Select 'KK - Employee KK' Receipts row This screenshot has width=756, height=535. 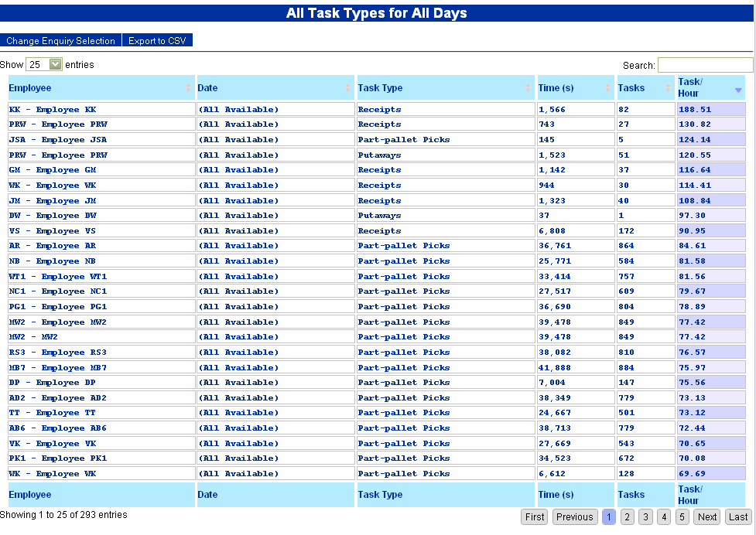click(x=377, y=109)
